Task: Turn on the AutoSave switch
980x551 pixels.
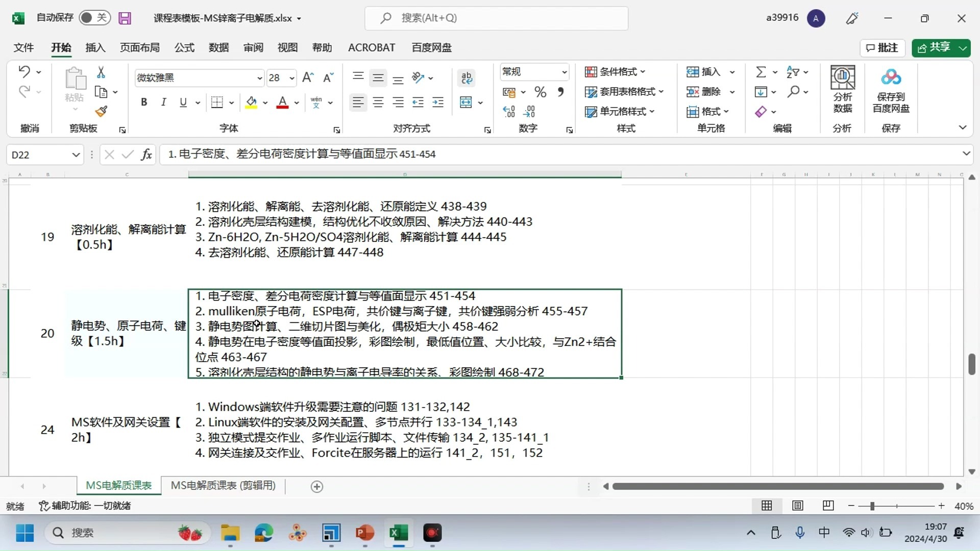Action: point(95,18)
